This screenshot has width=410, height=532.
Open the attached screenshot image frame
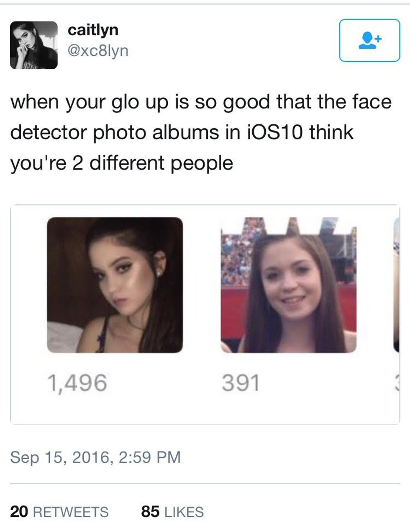[205, 314]
